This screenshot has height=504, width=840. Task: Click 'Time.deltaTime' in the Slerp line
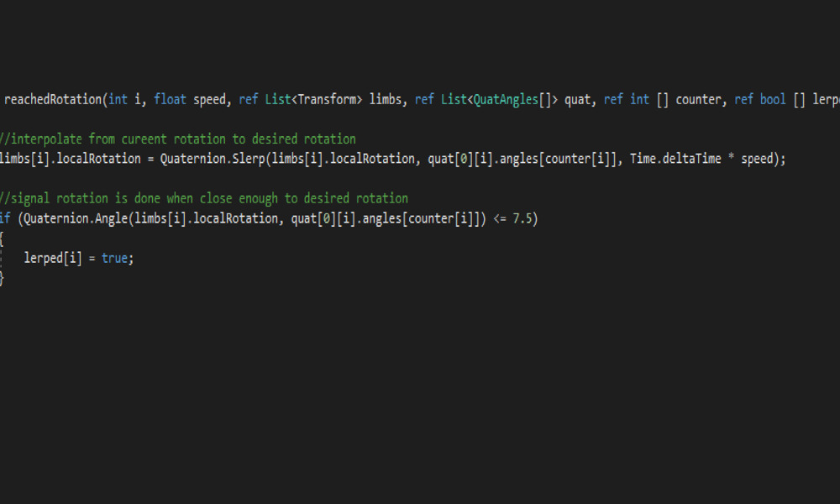coord(675,159)
